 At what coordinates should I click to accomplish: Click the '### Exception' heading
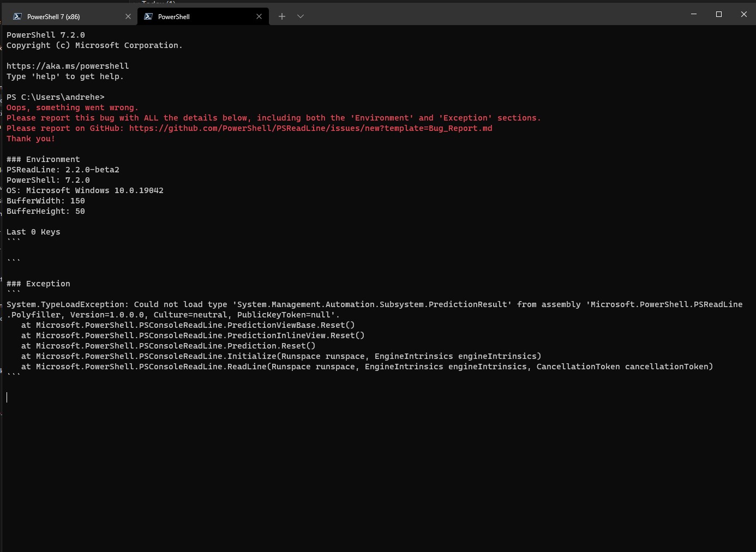38,284
